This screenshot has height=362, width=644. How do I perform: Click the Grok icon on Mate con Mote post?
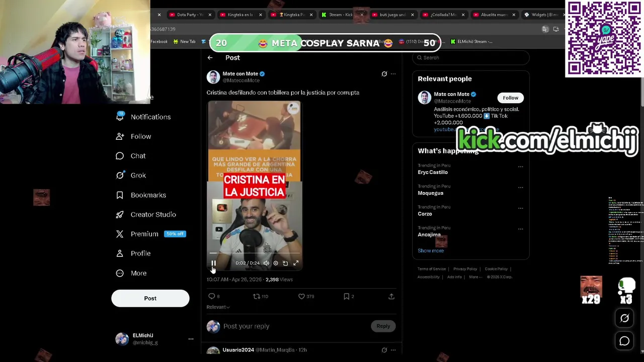(384, 74)
